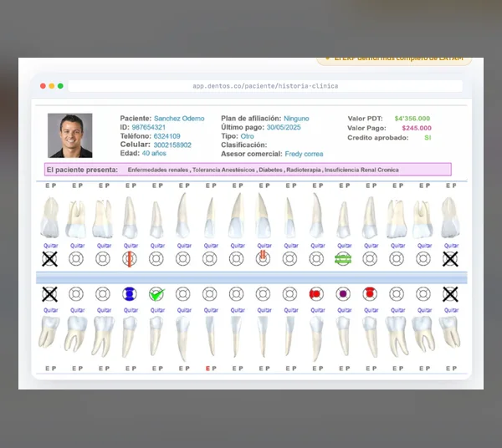
Task: Click empty upper circle right of green lines symbol
Action: pos(370,259)
